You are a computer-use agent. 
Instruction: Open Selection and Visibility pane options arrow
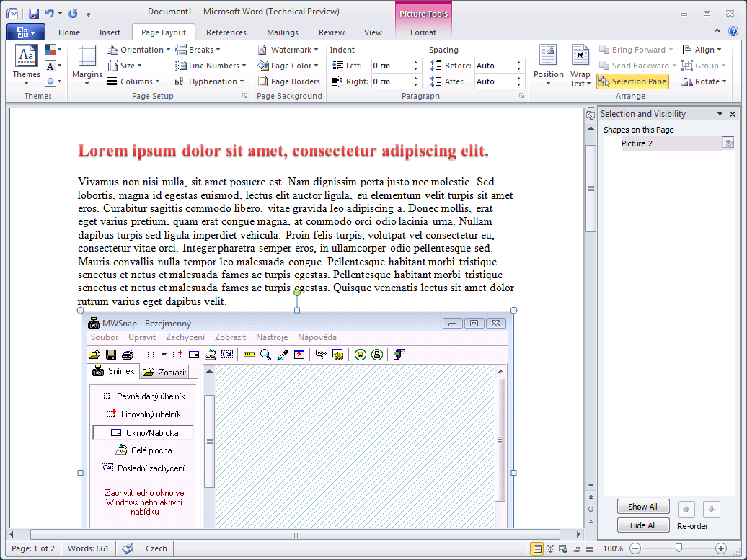(x=720, y=113)
